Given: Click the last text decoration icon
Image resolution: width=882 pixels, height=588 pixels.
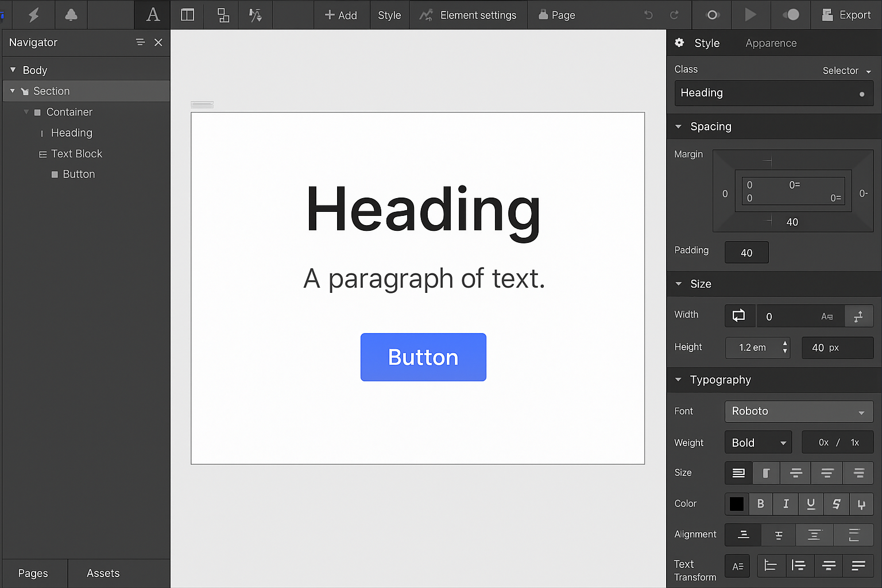Looking at the screenshot, I should tap(861, 504).
